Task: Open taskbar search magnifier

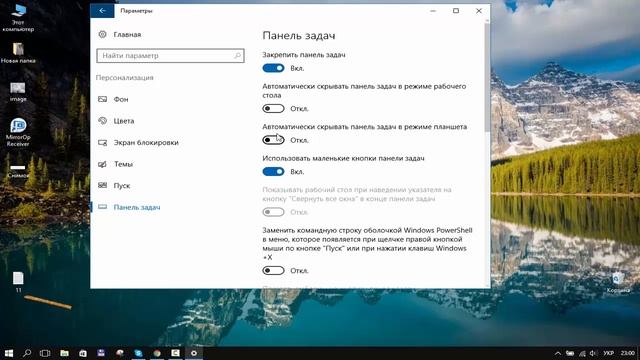Action: click(27, 353)
